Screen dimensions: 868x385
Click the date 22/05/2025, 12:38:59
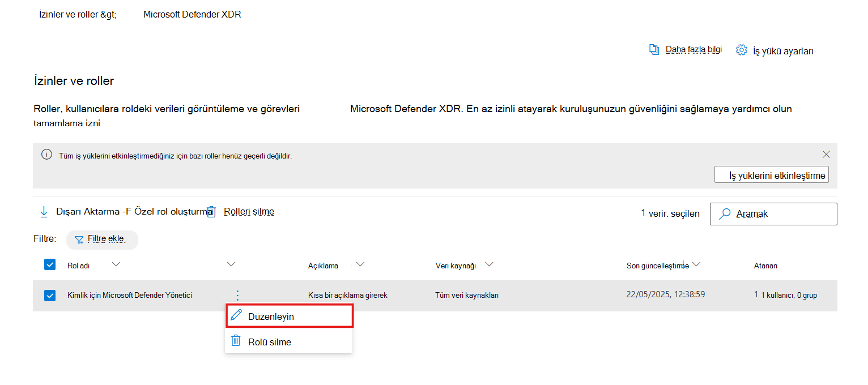tap(666, 294)
